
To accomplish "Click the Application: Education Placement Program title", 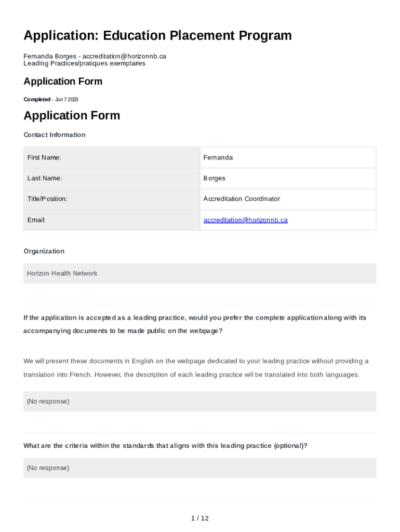I will 157,36.
